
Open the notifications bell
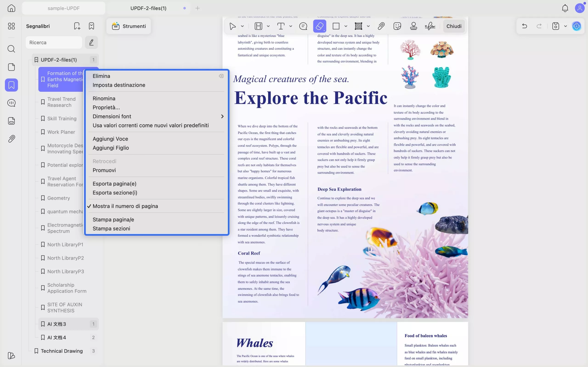click(x=565, y=8)
